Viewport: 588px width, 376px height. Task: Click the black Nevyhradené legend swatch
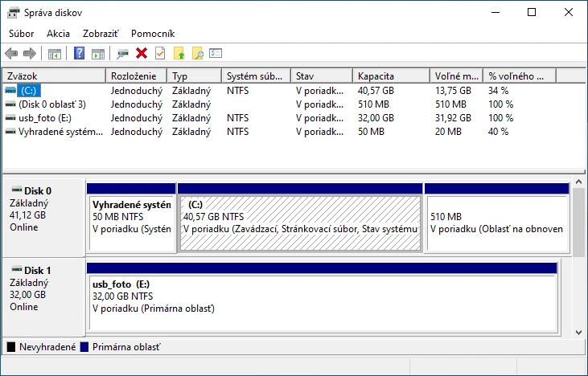coord(11,347)
